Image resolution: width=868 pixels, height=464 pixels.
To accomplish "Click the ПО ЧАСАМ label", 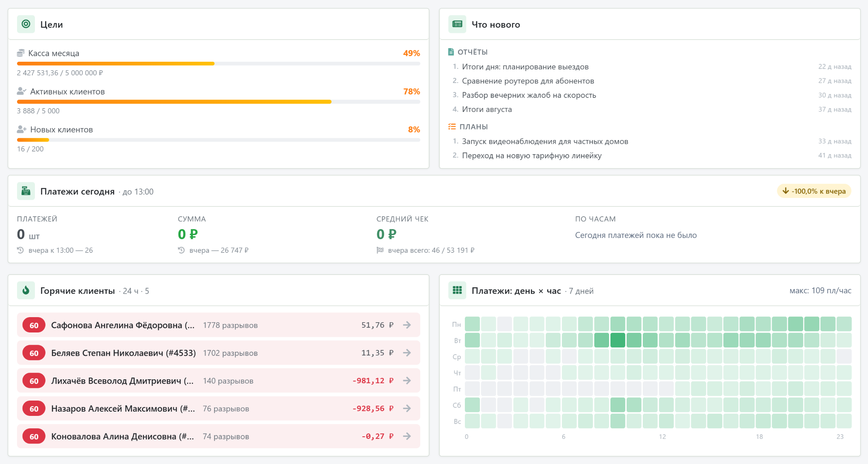I will coord(595,219).
